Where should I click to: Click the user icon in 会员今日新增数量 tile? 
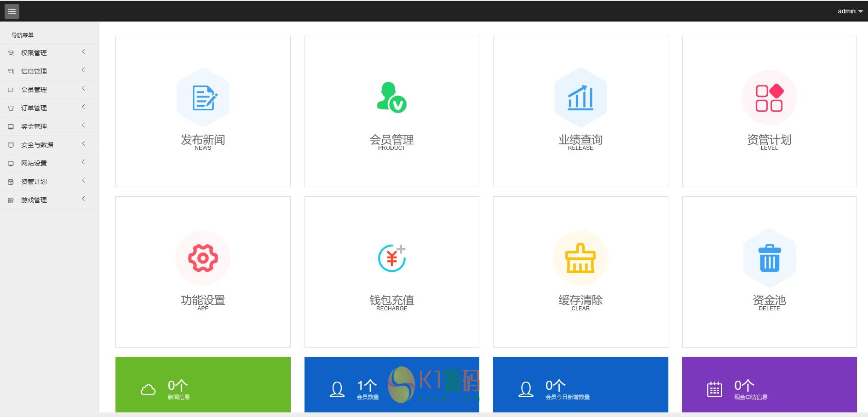526,389
